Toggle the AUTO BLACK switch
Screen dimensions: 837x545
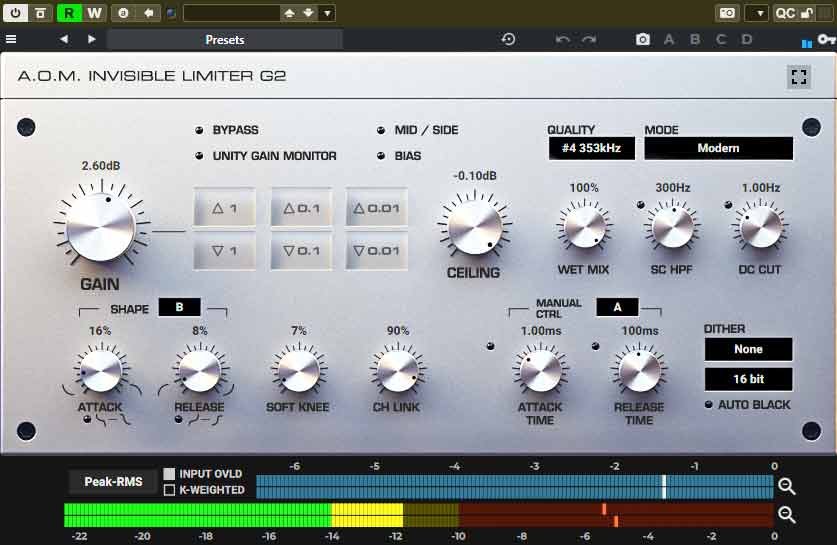pyautogui.click(x=709, y=405)
